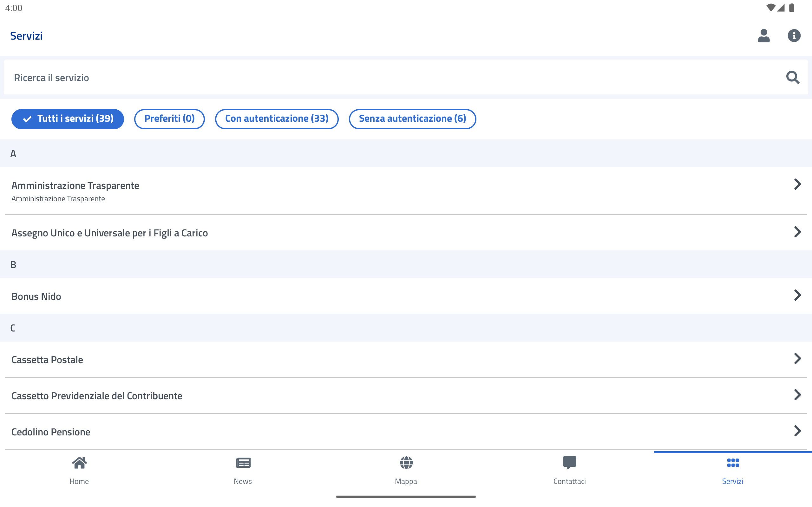Open the News newspaper icon

pyautogui.click(x=243, y=463)
